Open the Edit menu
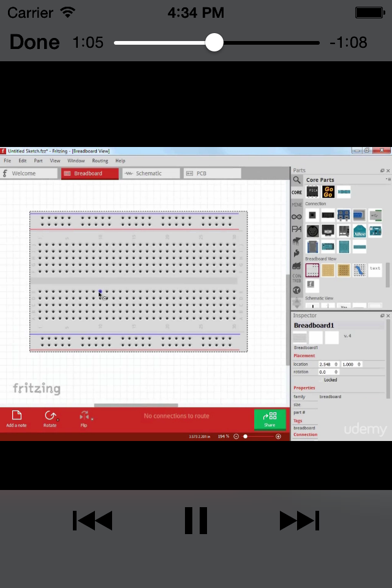This screenshot has height=588, width=392. (x=23, y=160)
